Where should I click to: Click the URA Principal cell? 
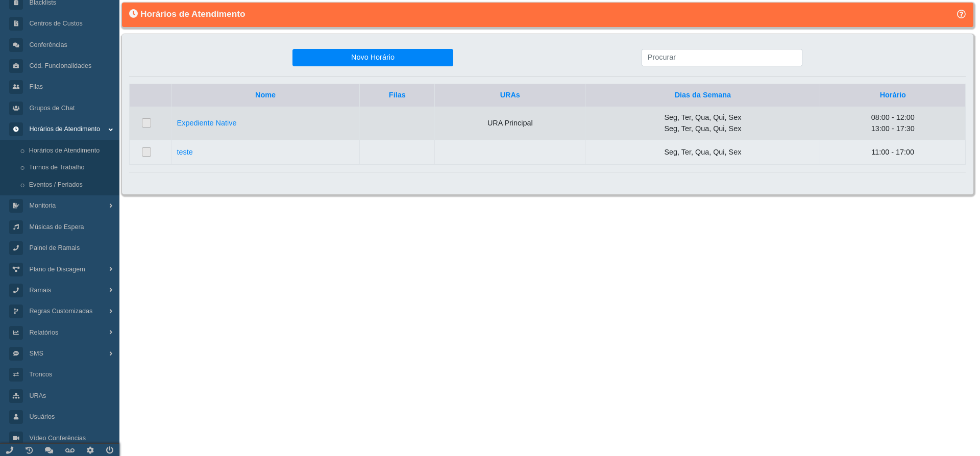tap(510, 123)
